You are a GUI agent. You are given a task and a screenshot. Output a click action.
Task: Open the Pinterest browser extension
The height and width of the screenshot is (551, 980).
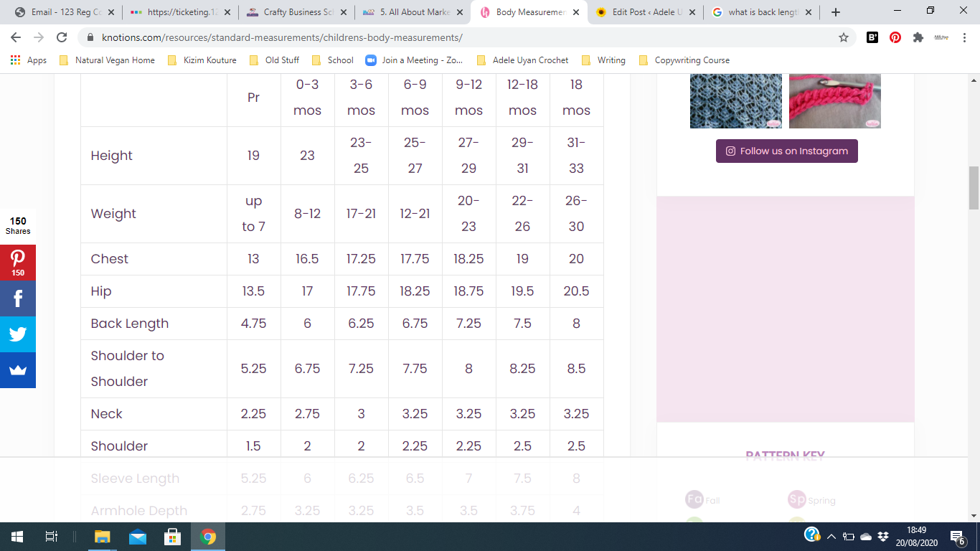pyautogui.click(x=895, y=38)
